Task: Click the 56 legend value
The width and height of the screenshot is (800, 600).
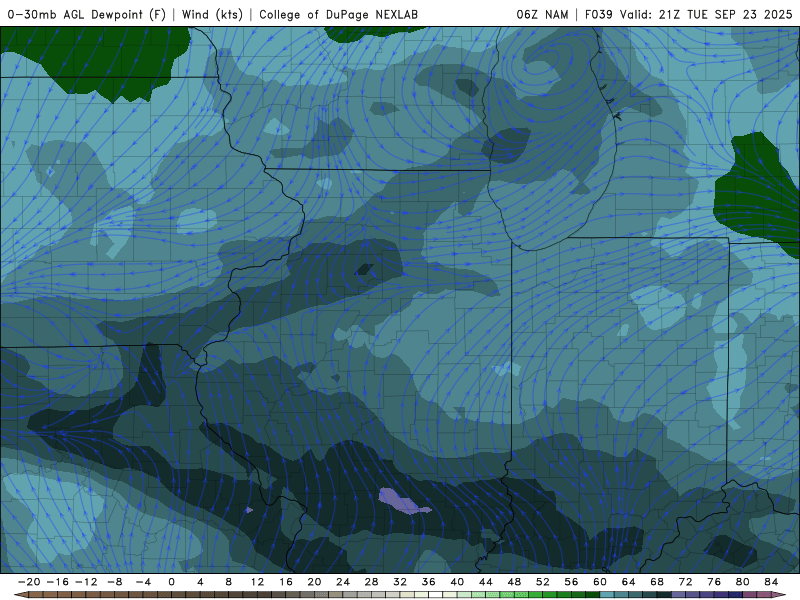Action: click(x=571, y=582)
